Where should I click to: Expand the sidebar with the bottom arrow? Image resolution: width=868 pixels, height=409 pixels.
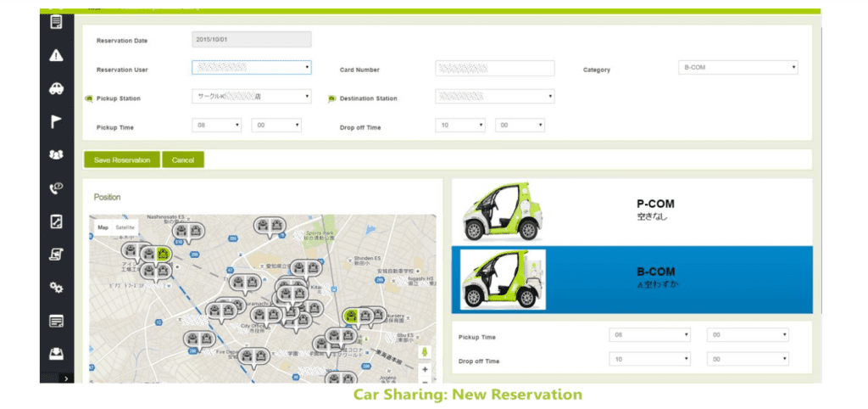coord(66,378)
